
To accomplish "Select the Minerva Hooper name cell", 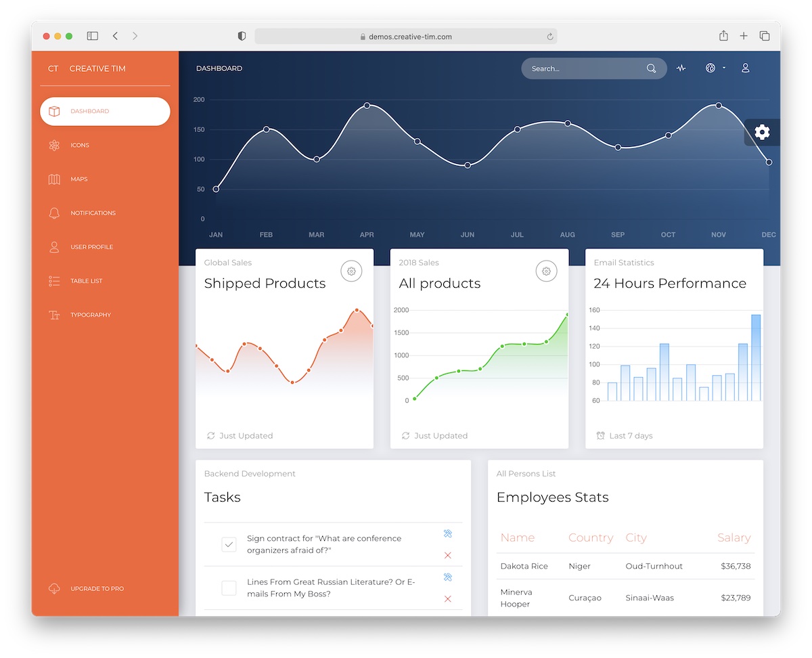I will [516, 598].
